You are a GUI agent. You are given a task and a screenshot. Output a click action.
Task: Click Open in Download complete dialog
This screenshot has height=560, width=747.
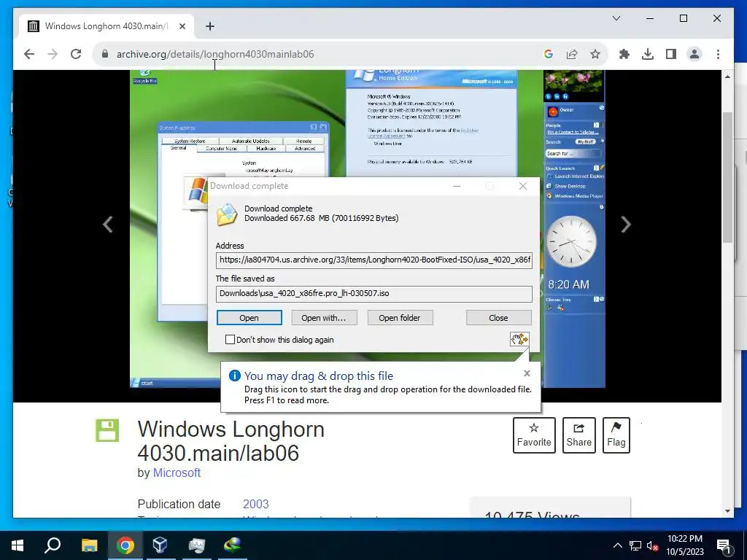tap(249, 318)
